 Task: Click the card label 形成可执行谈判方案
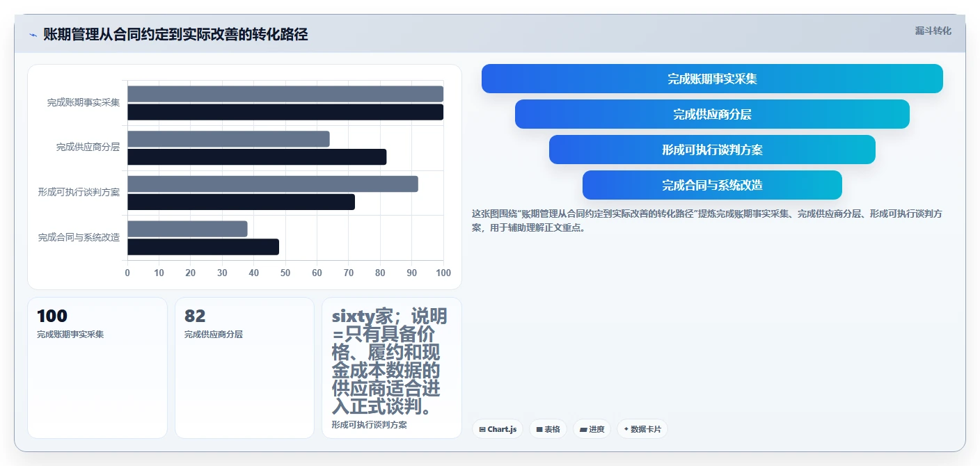click(x=370, y=424)
